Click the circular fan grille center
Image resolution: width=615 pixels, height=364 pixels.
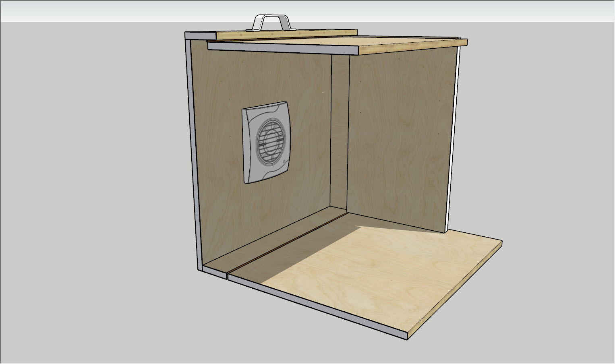point(271,141)
